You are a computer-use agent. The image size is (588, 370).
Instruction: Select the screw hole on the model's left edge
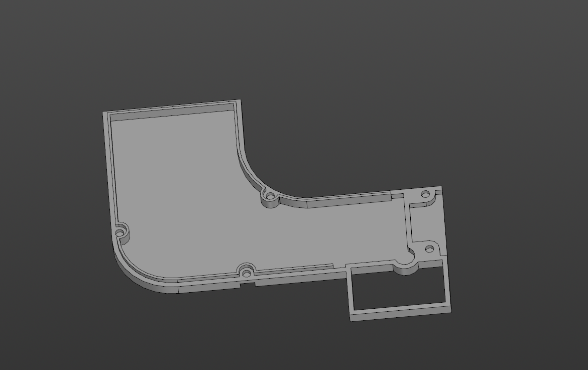120,233
